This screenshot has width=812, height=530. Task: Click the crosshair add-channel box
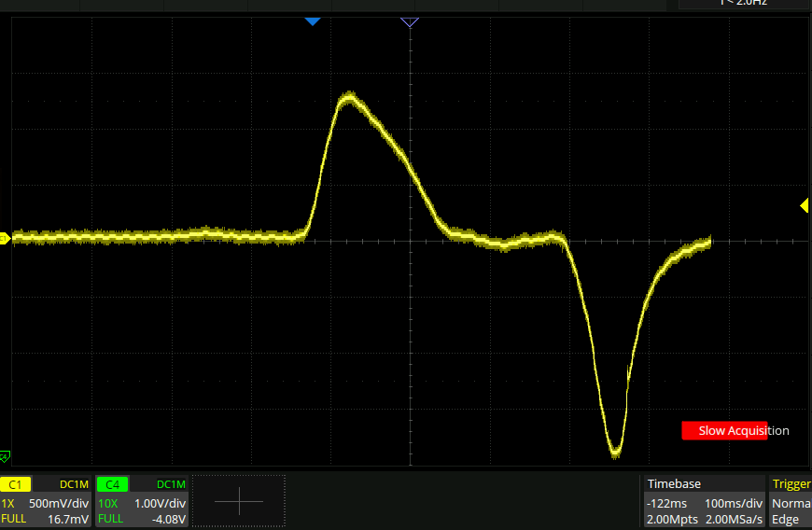239,501
